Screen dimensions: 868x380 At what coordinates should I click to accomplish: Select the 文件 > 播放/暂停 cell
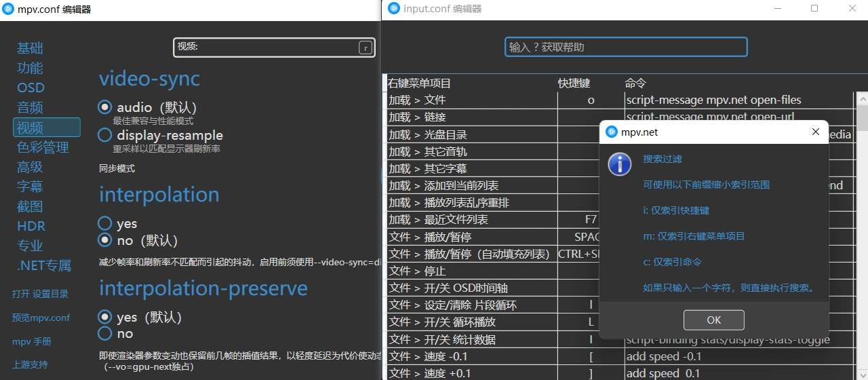(472, 237)
